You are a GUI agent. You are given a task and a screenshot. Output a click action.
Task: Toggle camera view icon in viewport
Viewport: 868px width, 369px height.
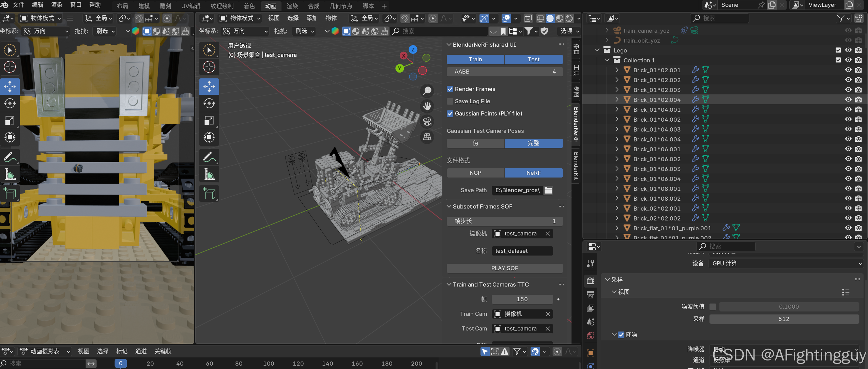tap(427, 122)
